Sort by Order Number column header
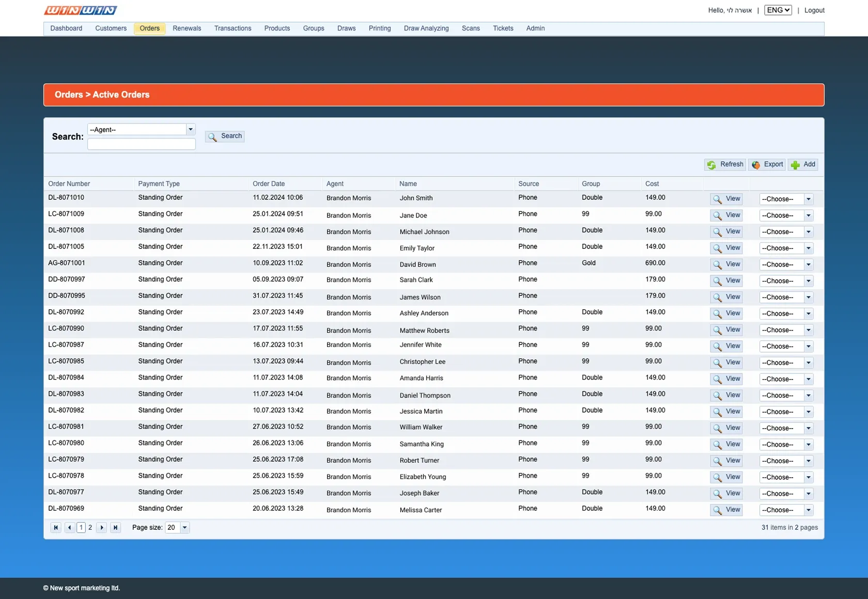The width and height of the screenshot is (868, 599). [x=69, y=184]
